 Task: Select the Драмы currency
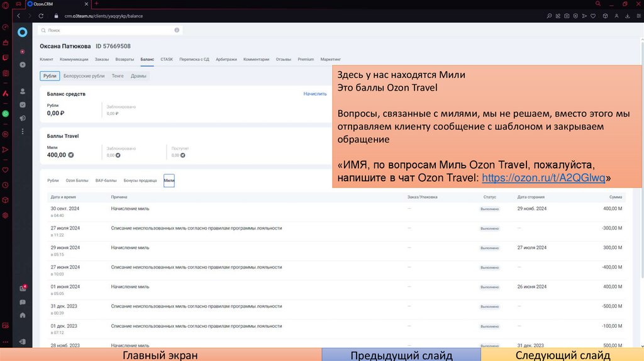tap(138, 76)
